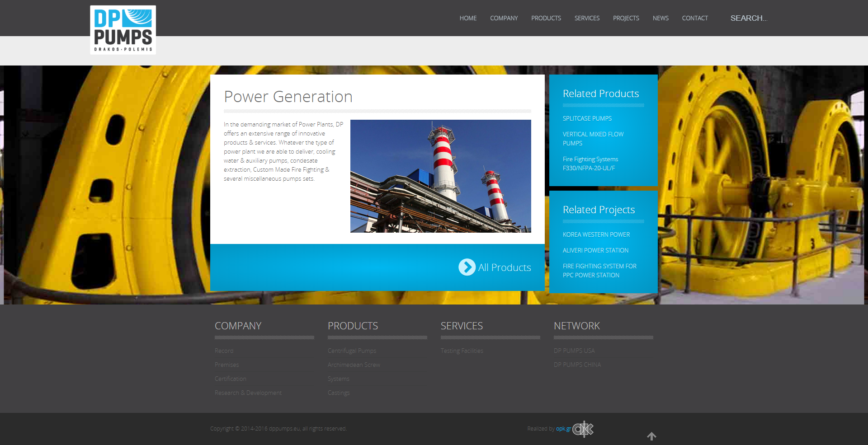Image resolution: width=868 pixels, height=445 pixels.
Task: Click the DP Pumps logo
Action: pos(123,30)
